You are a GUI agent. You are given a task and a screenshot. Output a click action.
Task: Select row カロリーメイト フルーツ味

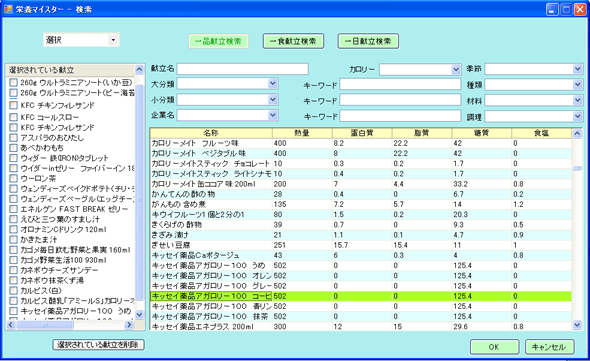(x=361, y=143)
